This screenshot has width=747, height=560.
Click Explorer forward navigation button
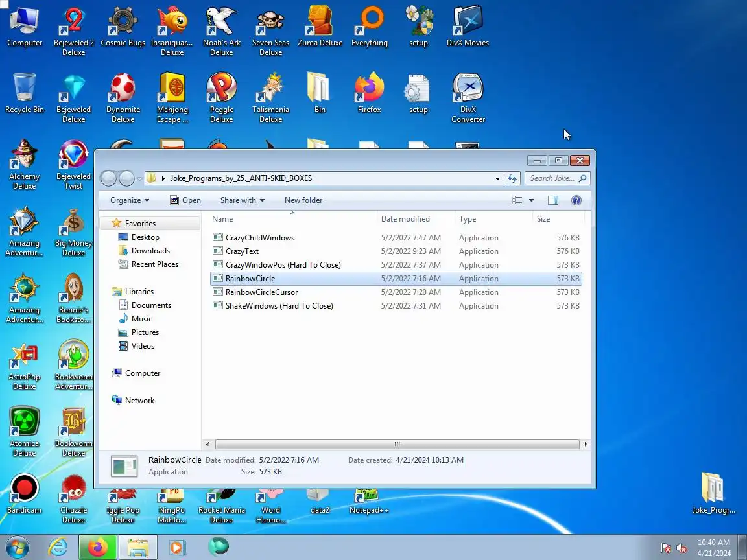click(x=126, y=179)
